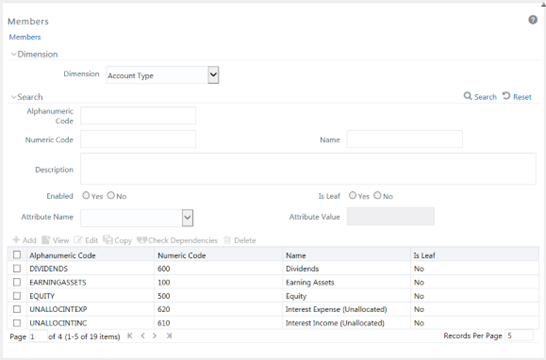Screen dimensions: 546x360
Task: Click the Description text area
Action: pyautogui.click(x=308, y=169)
